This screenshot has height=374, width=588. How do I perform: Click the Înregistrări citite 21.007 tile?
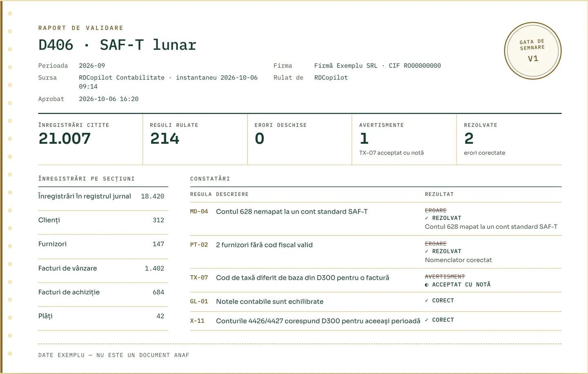pos(90,139)
